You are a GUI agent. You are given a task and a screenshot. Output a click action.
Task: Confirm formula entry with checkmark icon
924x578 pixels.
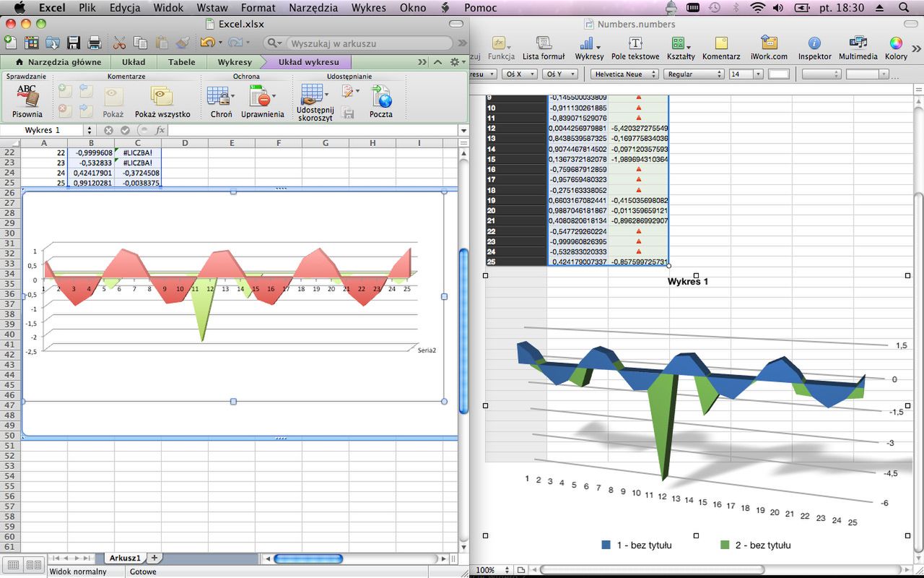coord(125,130)
